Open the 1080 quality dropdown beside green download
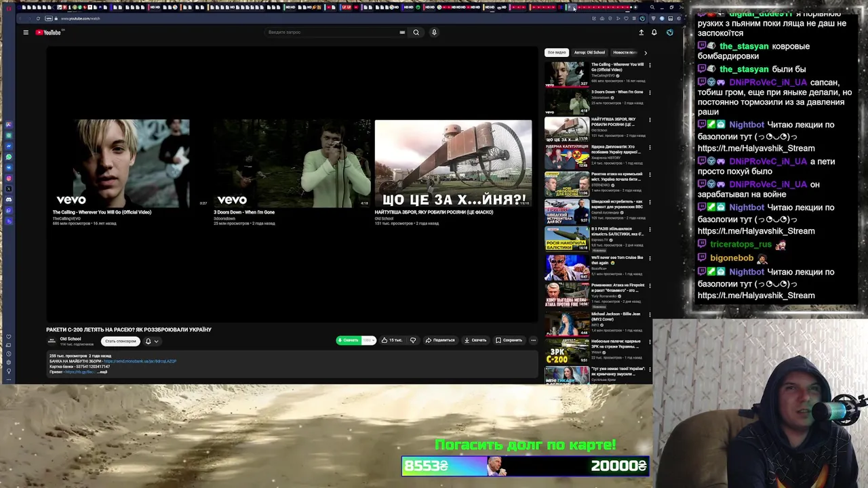 pos(368,340)
